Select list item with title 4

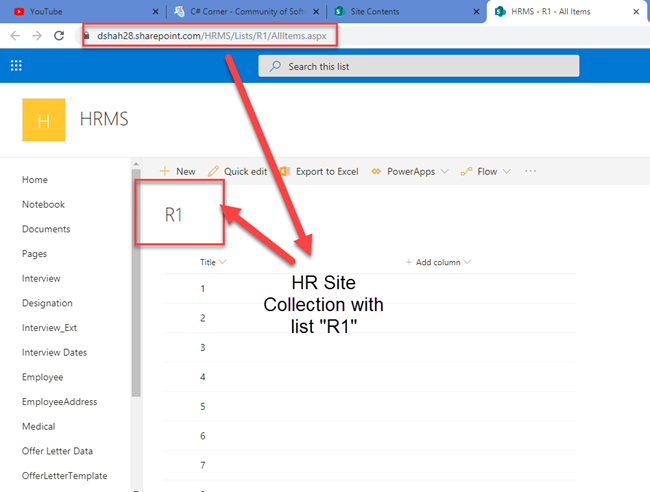point(370,377)
